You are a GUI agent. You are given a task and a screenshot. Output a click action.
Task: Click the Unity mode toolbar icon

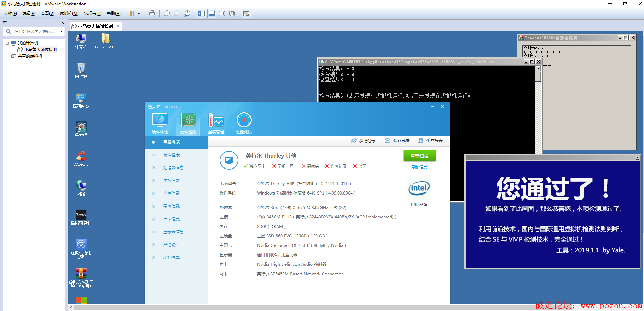coord(232,14)
